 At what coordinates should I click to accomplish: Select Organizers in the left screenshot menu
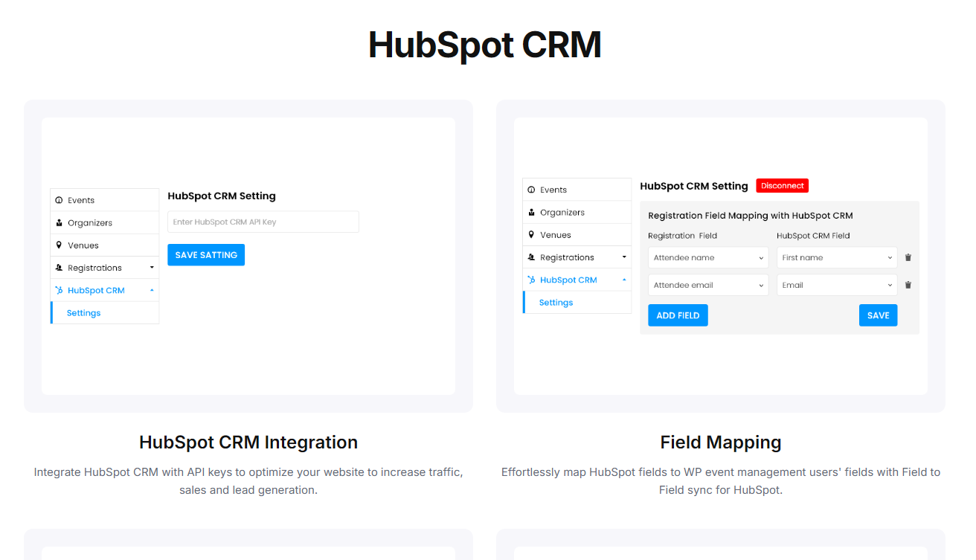pyautogui.click(x=105, y=222)
